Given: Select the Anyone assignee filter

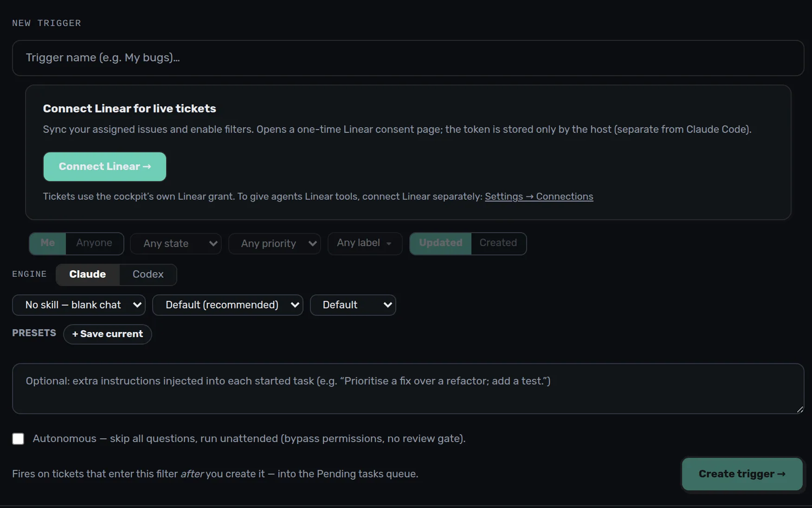Looking at the screenshot, I should [94, 243].
